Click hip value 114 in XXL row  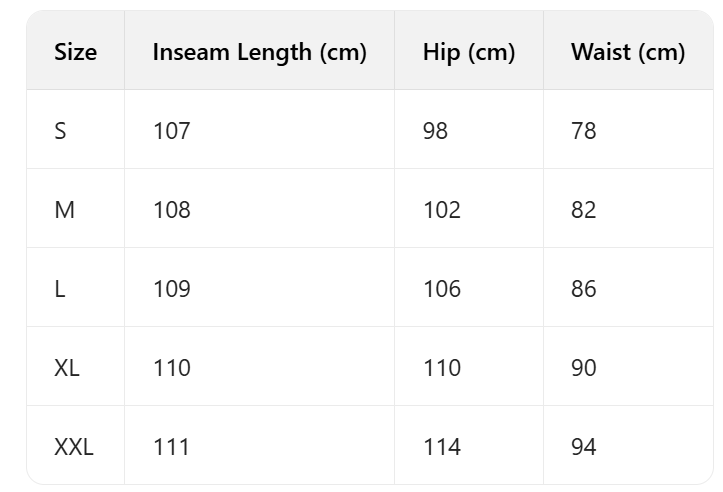point(441,447)
